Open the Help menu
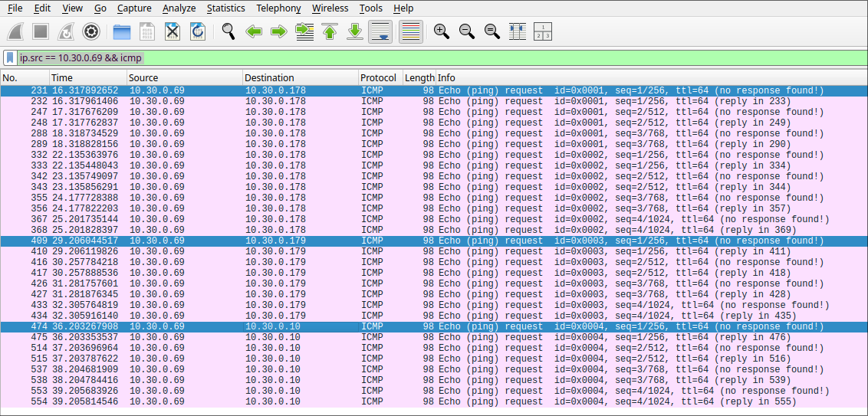This screenshot has width=868, height=416. [x=403, y=8]
